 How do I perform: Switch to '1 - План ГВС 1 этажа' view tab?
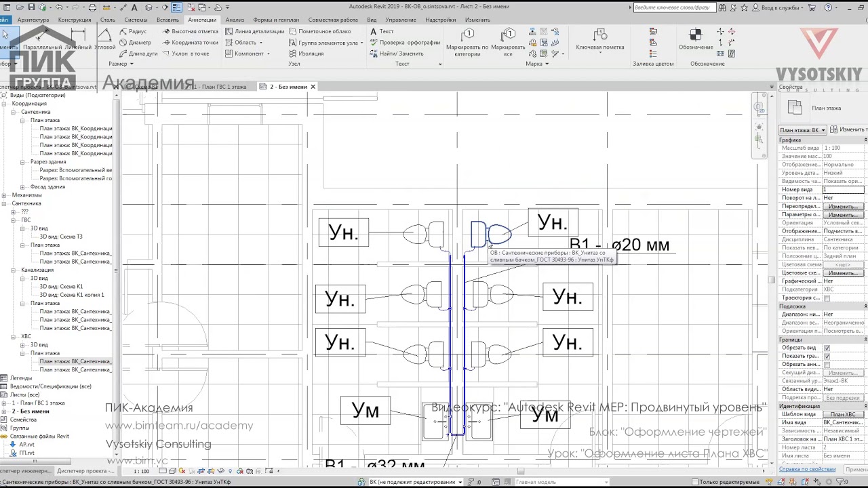(218, 87)
